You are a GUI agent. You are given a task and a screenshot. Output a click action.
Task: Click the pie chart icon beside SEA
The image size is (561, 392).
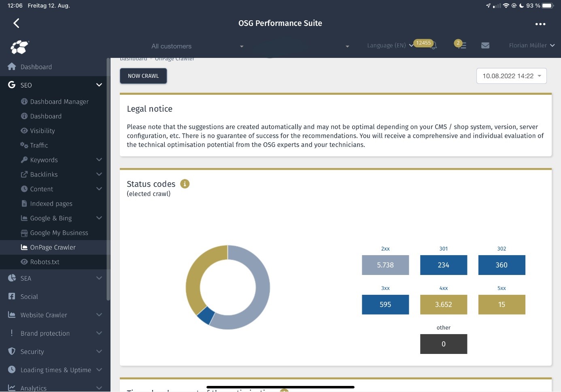click(12, 278)
